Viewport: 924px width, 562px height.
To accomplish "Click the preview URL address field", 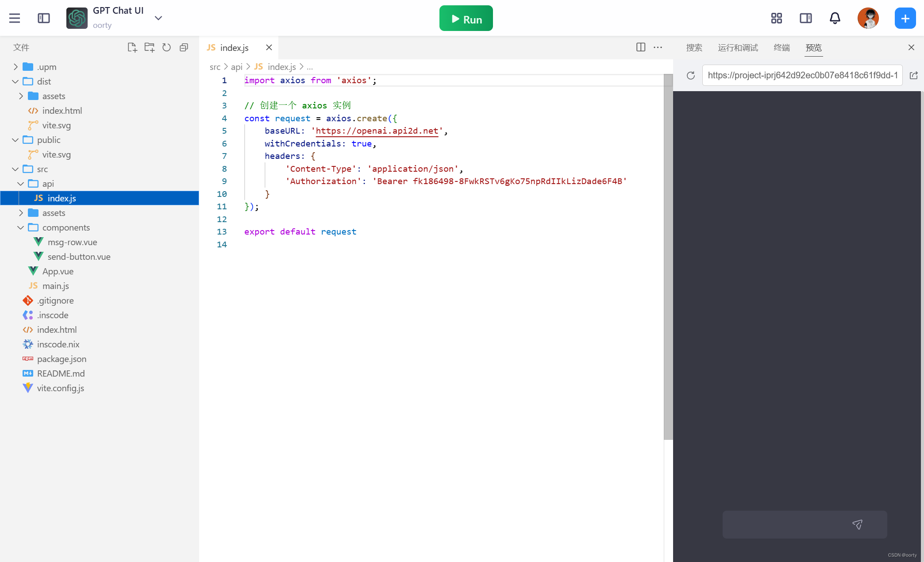I will coord(802,76).
